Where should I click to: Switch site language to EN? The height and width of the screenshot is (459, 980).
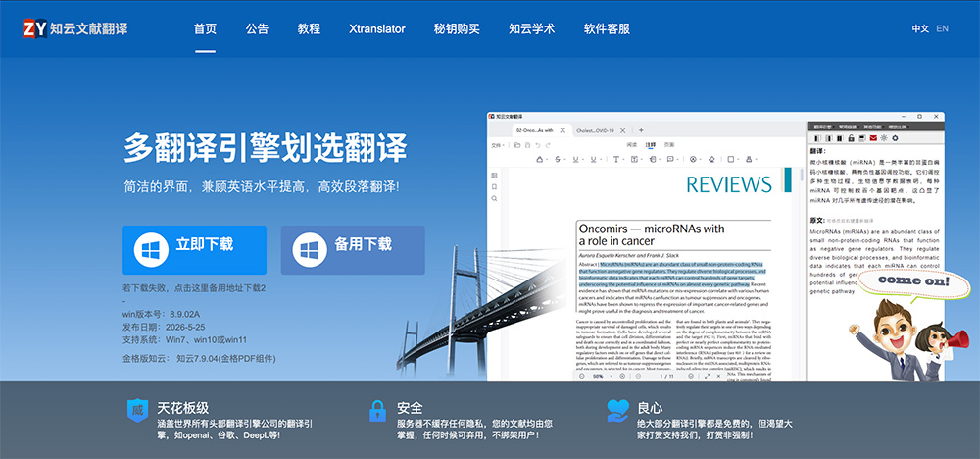(x=942, y=28)
